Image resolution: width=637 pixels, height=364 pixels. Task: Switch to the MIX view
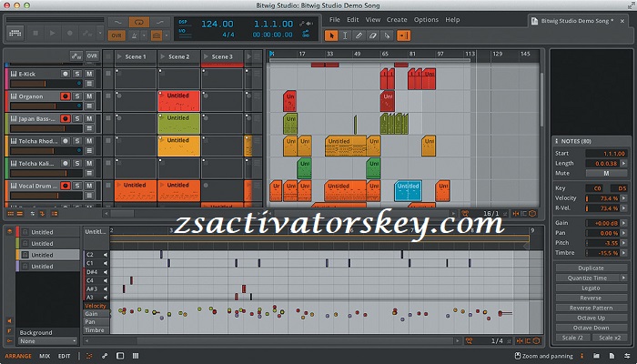(x=45, y=356)
